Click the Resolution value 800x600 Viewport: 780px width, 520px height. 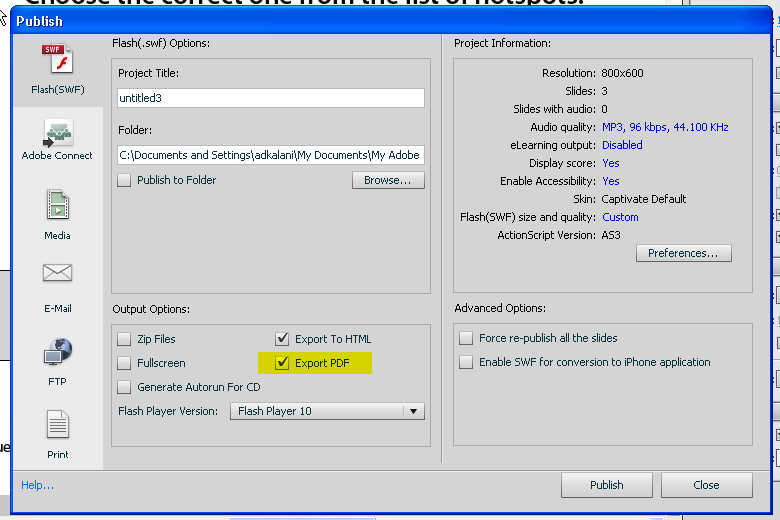pyautogui.click(x=622, y=73)
